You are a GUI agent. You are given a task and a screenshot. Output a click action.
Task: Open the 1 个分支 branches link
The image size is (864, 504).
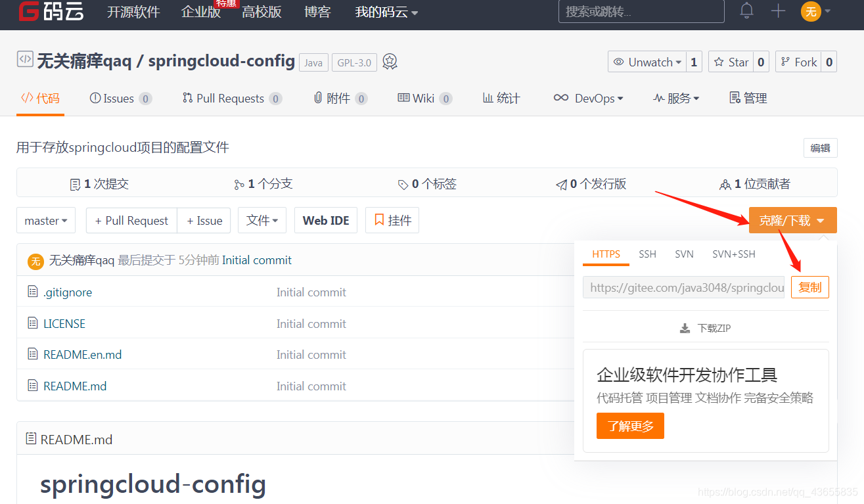263,184
